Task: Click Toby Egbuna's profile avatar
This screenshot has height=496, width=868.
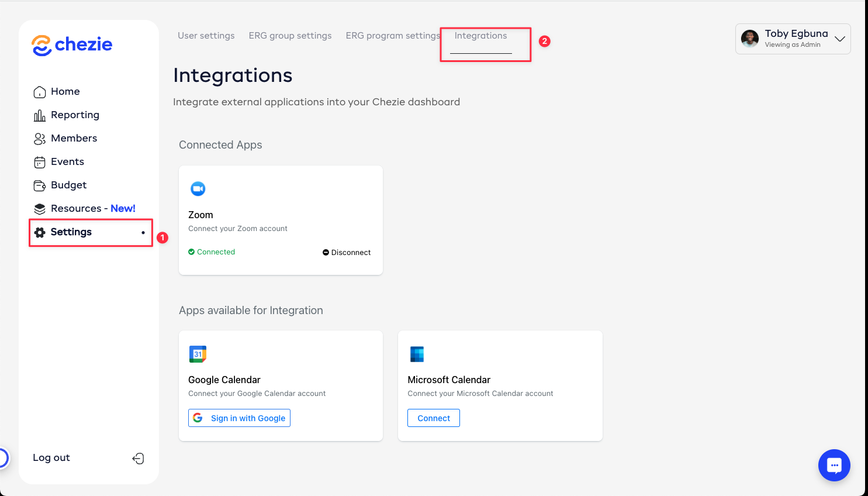Action: tap(750, 39)
